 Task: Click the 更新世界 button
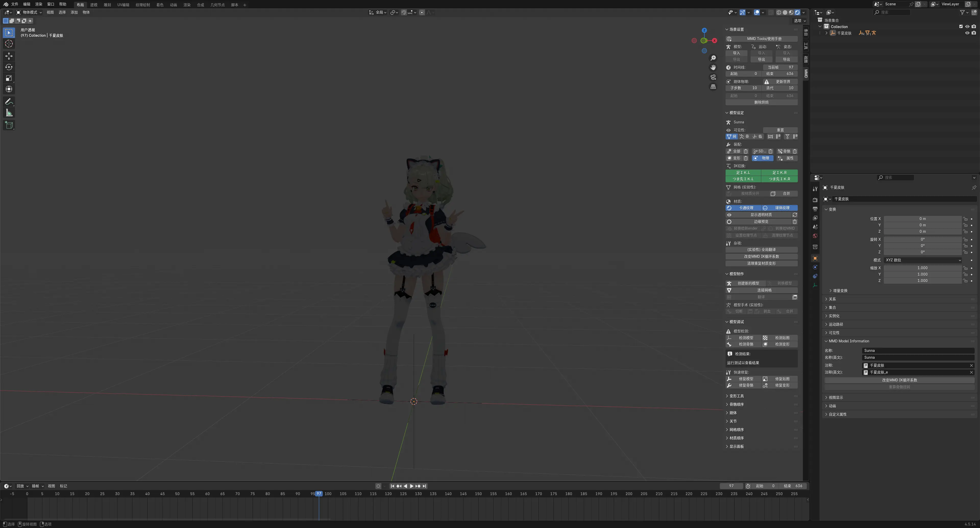(x=780, y=81)
